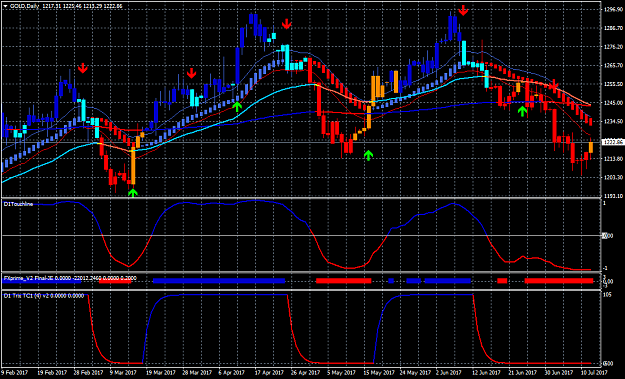The height and width of the screenshot is (379, 625).
Task: Click the 1286.70 price axis label
Action: tap(613, 28)
